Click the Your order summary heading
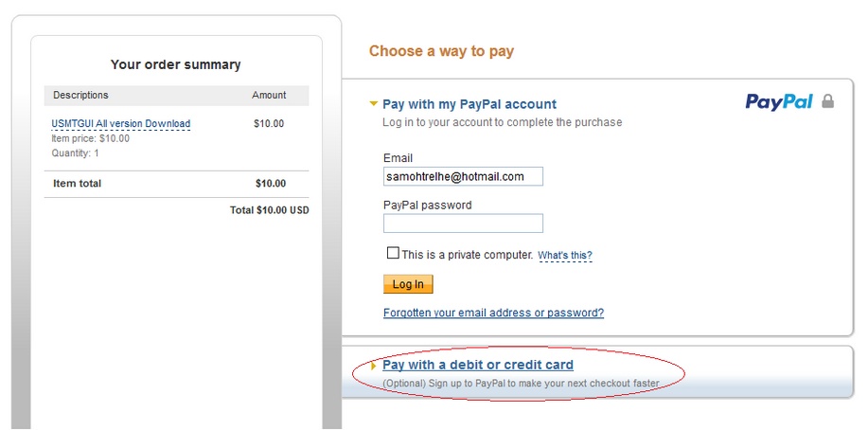Screen dimensions: 868x430 [175, 64]
